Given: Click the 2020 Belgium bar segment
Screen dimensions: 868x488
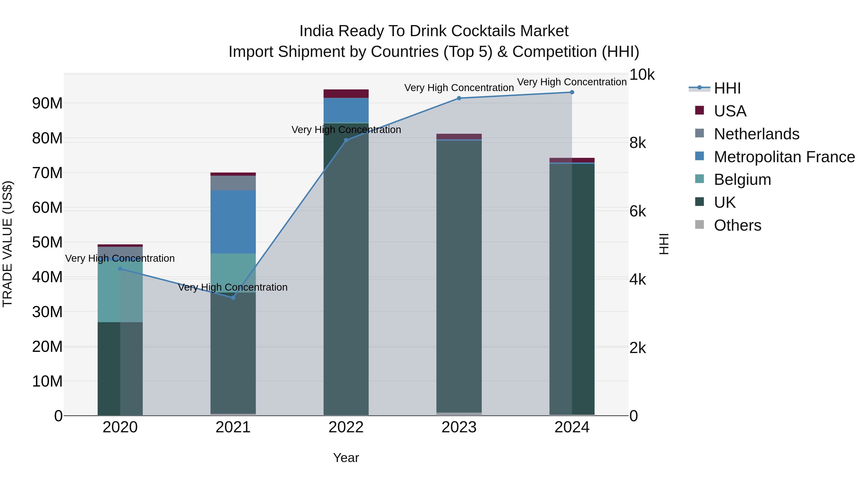Looking at the screenshot, I should (120, 291).
